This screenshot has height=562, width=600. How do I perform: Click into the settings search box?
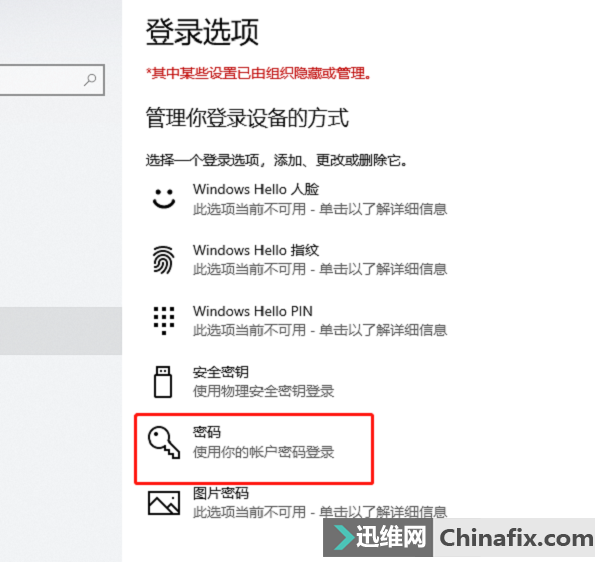52,80
